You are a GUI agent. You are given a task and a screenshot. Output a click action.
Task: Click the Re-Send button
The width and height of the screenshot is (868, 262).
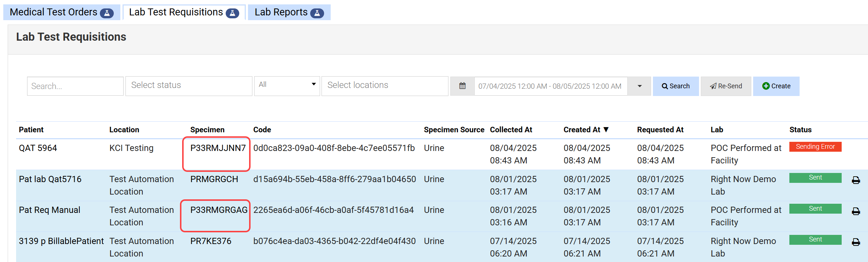[726, 86]
